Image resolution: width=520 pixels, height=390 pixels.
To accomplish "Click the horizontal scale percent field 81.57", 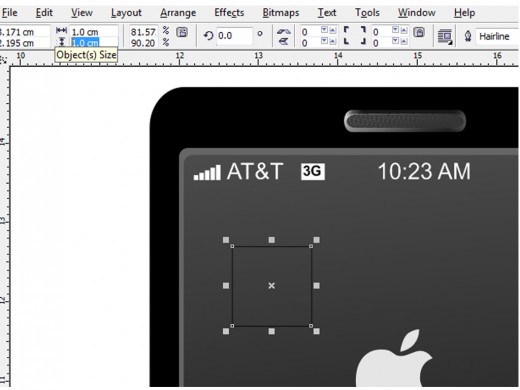I will [x=143, y=32].
